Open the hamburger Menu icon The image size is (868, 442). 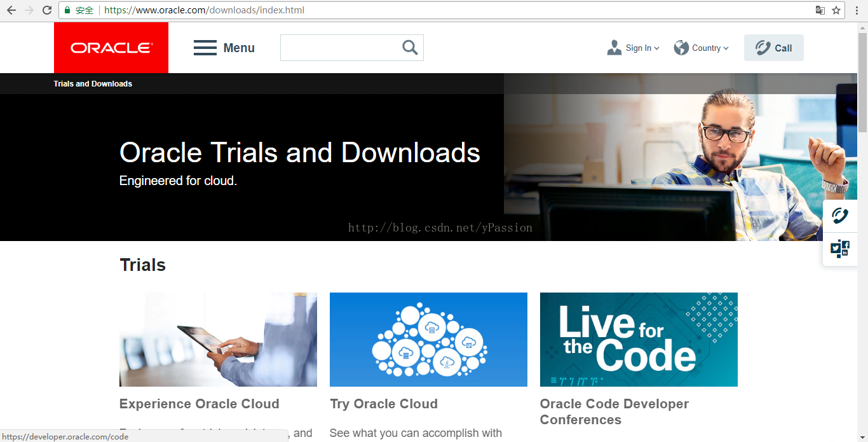pos(205,48)
